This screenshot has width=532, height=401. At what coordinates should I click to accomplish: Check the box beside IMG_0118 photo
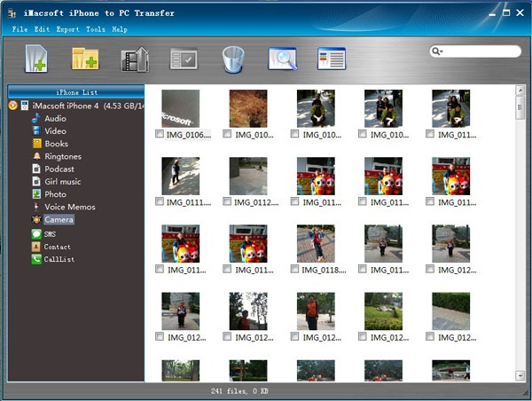point(294,270)
